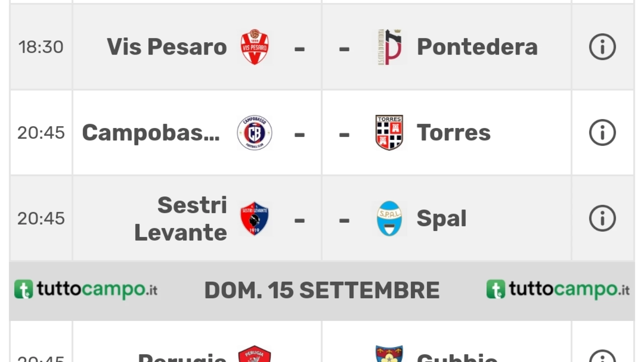644x362 pixels.
Task: Click the left tuttocampo.it logo
Action: [x=86, y=290]
